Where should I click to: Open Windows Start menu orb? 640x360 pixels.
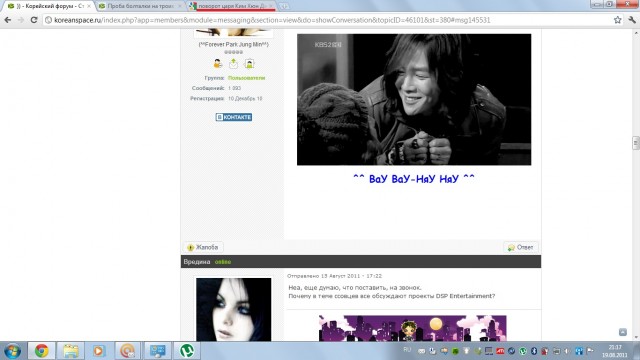[x=12, y=351]
